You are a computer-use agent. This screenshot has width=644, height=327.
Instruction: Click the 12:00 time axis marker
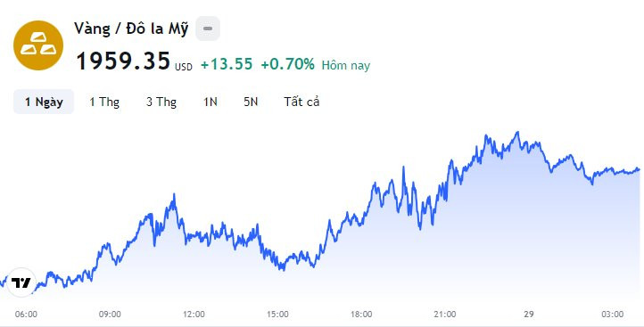[x=194, y=315]
